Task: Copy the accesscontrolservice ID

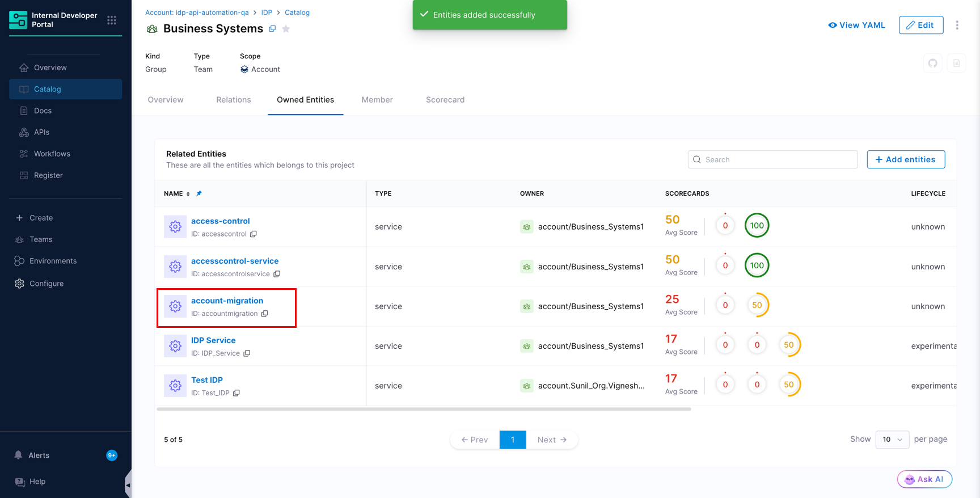Action: tap(277, 274)
